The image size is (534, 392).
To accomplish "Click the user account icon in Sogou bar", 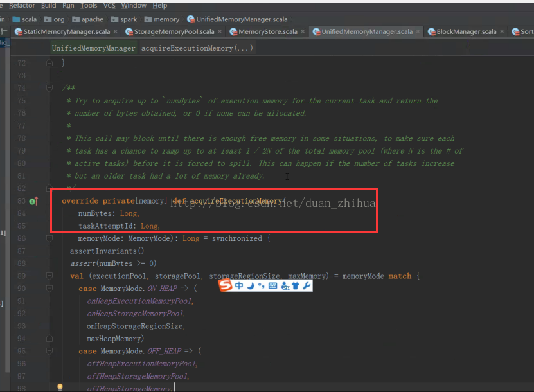I will [285, 286].
